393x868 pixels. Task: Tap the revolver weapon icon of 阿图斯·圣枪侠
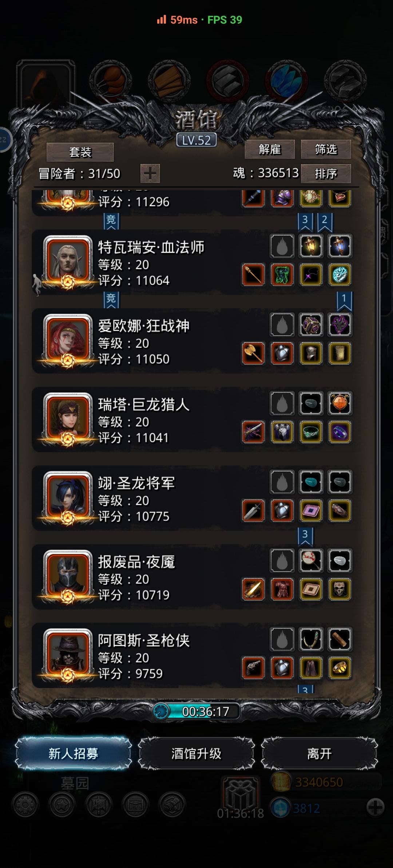click(253, 667)
